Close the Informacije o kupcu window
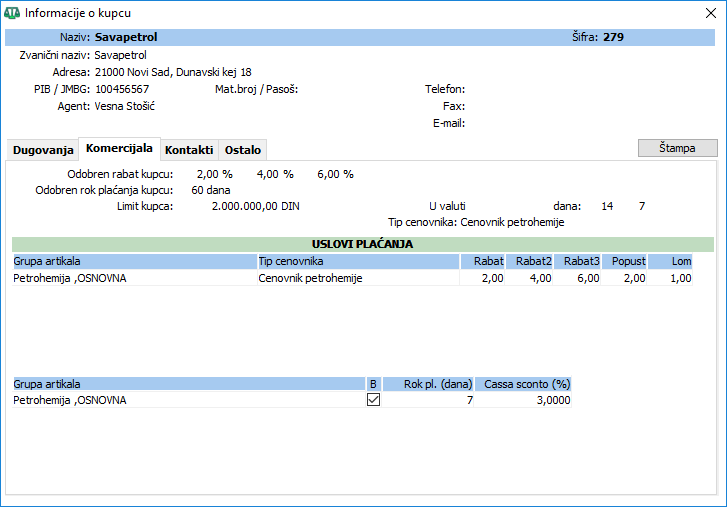Viewport: 727px width, 507px height. (x=711, y=13)
